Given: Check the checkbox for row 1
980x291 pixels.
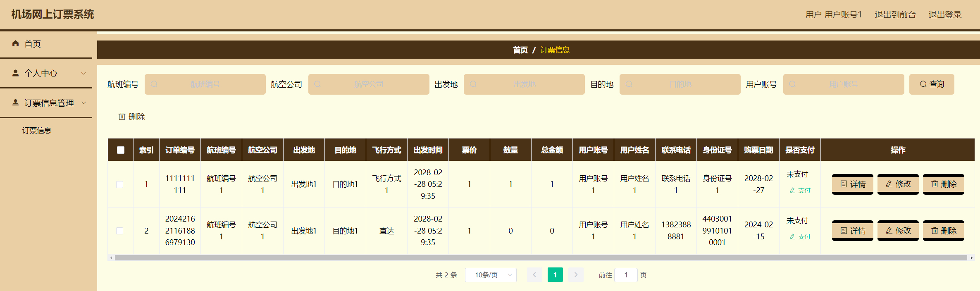Looking at the screenshot, I should click(120, 184).
